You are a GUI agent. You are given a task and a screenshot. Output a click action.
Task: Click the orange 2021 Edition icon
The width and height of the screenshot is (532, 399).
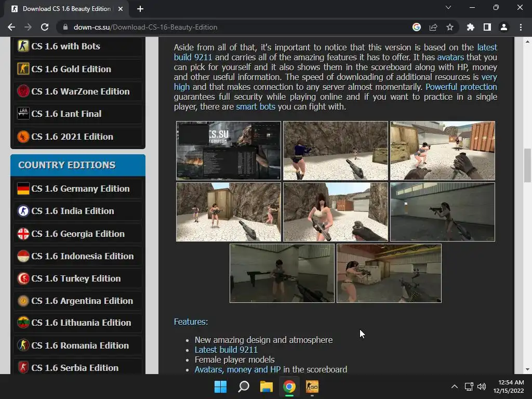click(23, 137)
